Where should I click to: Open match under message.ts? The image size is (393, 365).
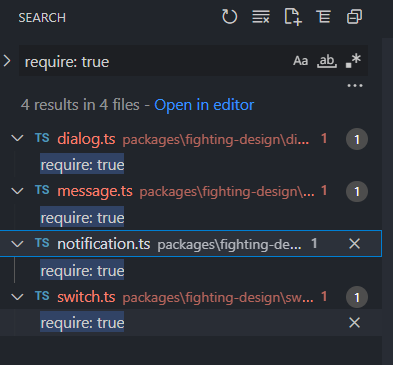tap(82, 217)
